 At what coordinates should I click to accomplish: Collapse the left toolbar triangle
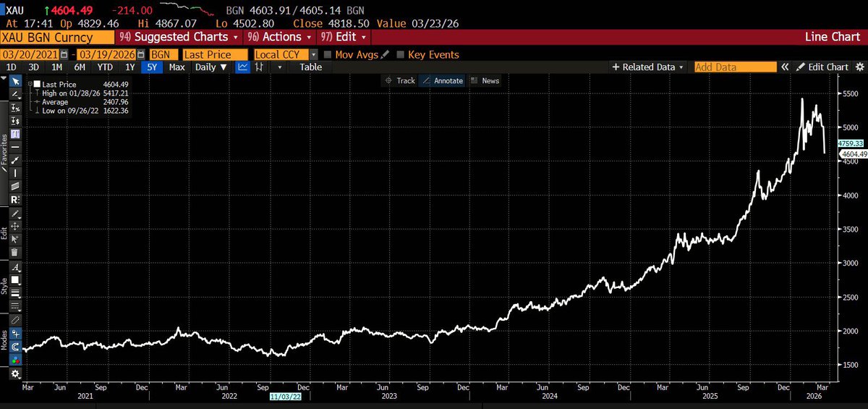pos(5,79)
